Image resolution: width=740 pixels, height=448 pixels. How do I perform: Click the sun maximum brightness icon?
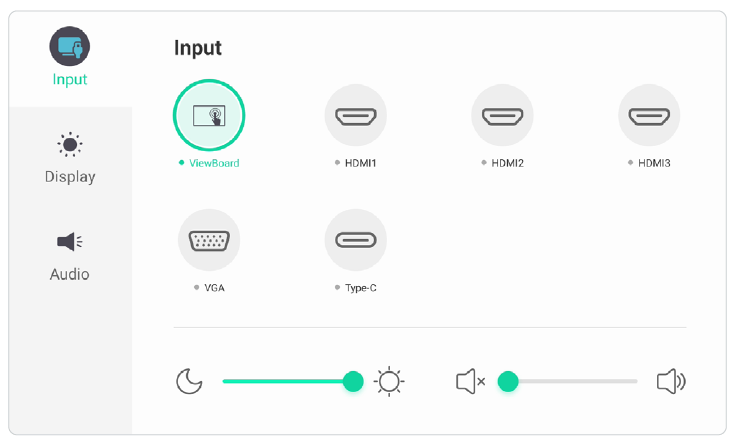[389, 381]
